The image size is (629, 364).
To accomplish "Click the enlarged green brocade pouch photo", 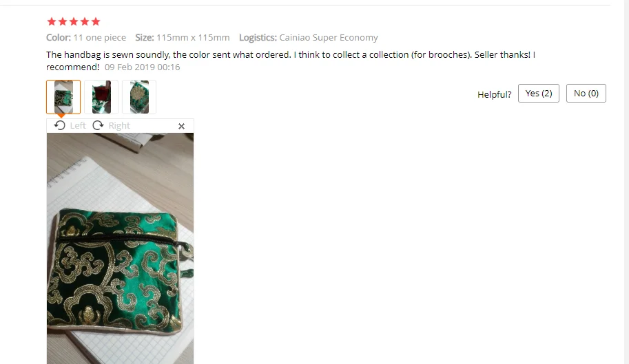I will tap(121, 248).
